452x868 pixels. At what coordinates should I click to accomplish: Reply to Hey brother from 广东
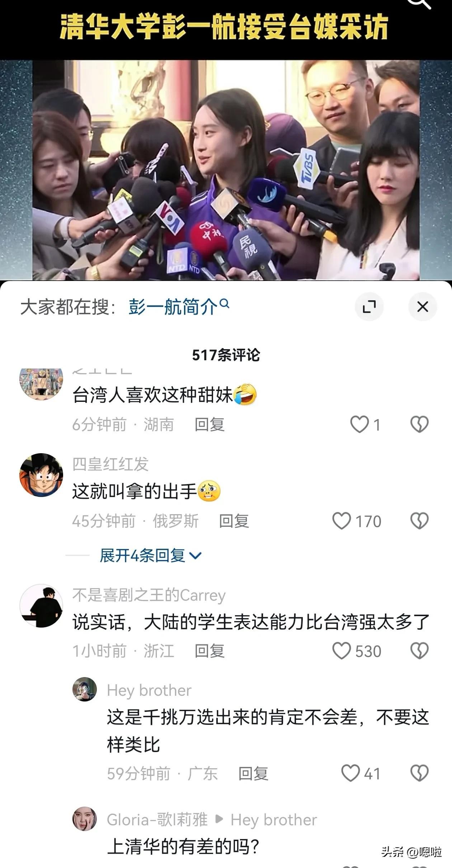tap(253, 773)
